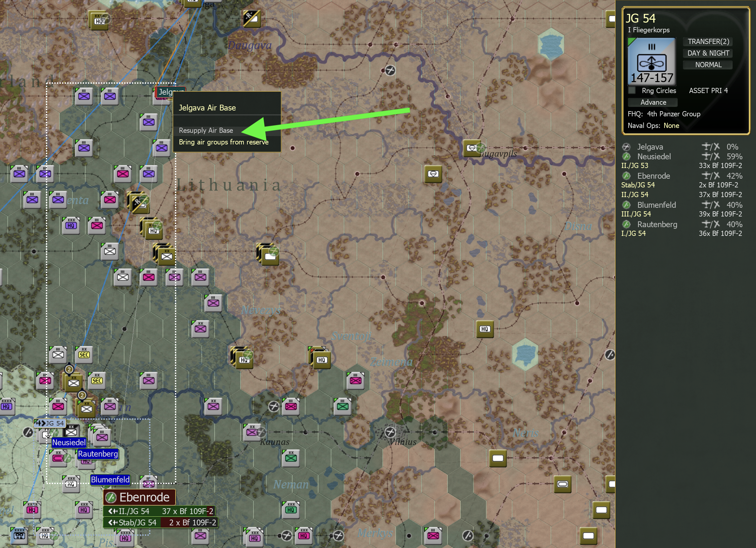The image size is (756, 548).
Task: Click the green Blumenfeld airbase icon in list
Action: tap(626, 205)
